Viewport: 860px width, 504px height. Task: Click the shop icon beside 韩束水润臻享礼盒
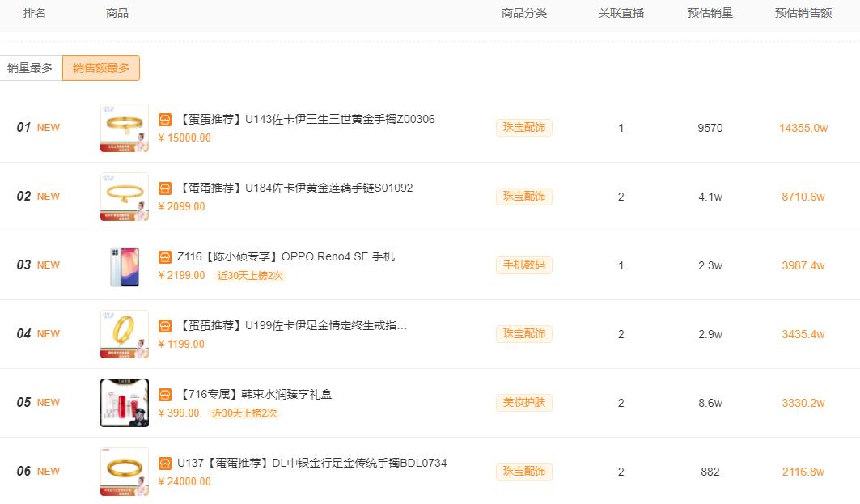click(167, 393)
